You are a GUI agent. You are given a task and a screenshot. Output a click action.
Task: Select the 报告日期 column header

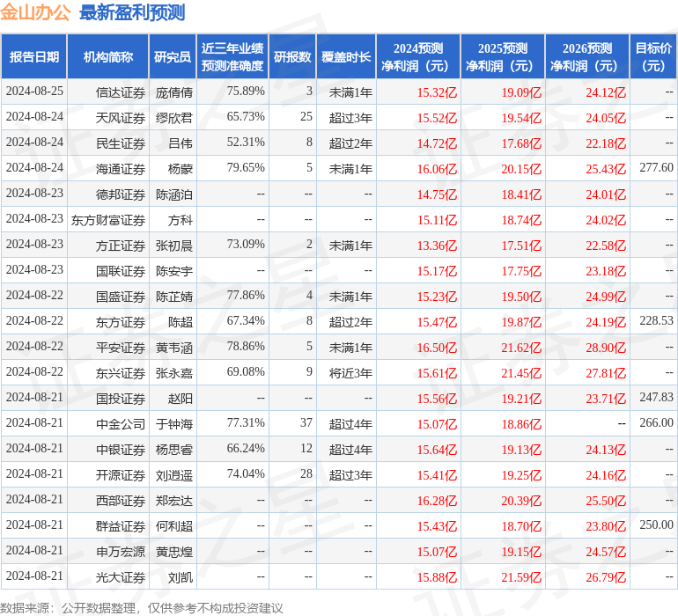coord(34,56)
